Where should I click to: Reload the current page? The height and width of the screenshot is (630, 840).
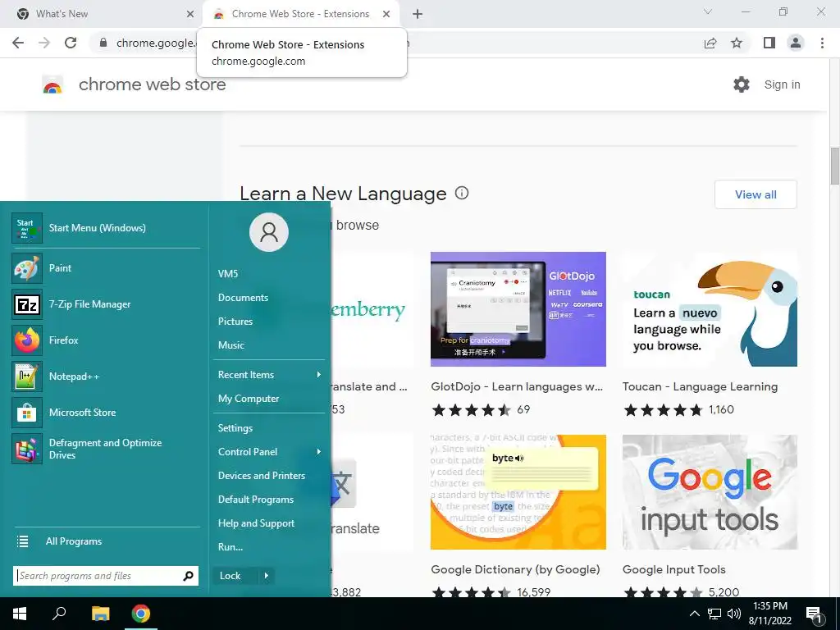71,43
